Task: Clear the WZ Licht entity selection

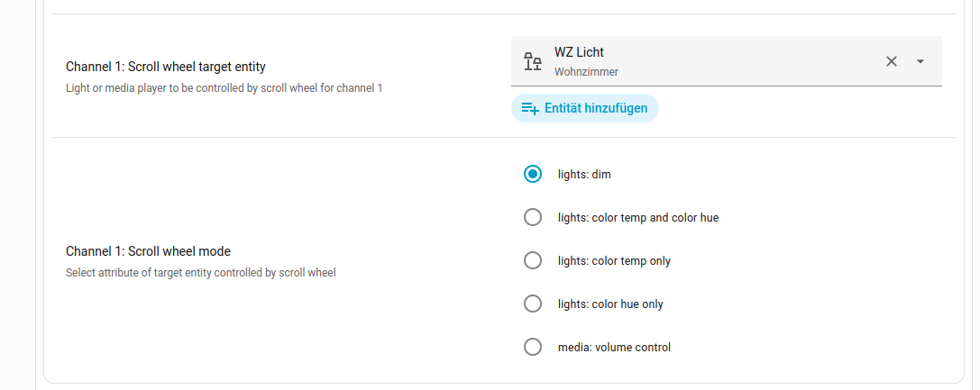Action: pos(892,61)
